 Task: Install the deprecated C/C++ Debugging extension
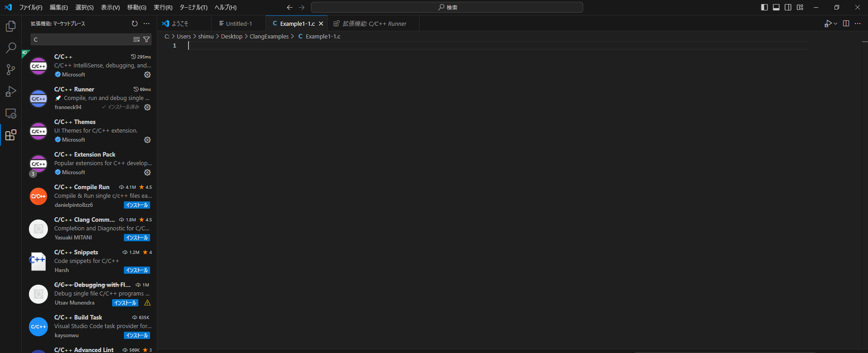(x=125, y=303)
